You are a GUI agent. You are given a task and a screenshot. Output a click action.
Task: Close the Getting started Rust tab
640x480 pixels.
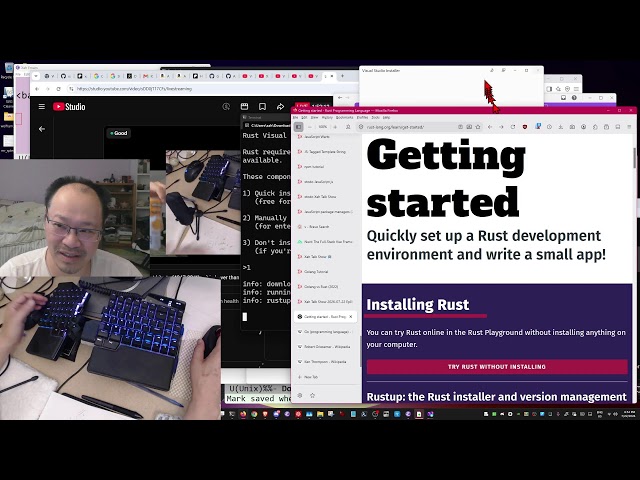coord(351,317)
